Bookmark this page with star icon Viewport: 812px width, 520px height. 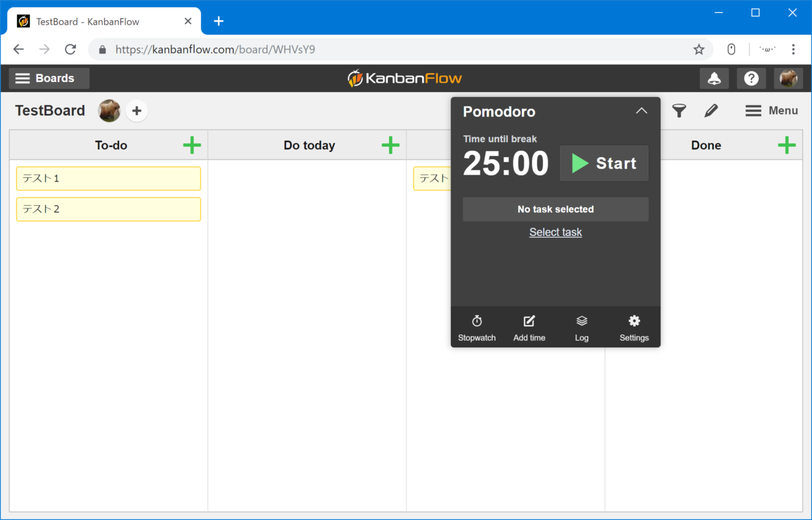(699, 49)
